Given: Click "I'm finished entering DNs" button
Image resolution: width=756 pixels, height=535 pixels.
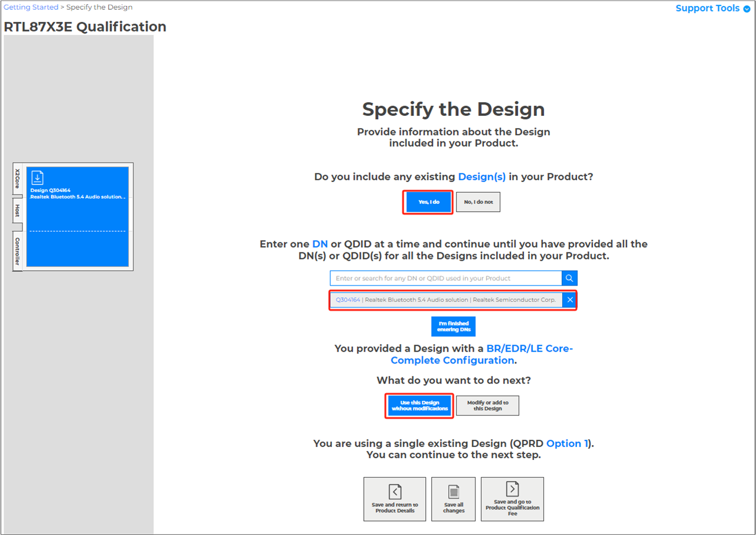Looking at the screenshot, I should click(x=454, y=326).
